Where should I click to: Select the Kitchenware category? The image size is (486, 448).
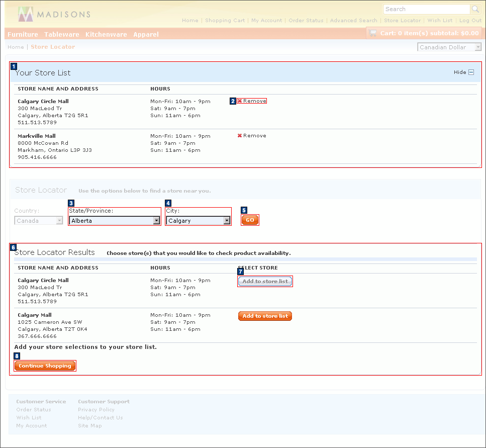106,34
